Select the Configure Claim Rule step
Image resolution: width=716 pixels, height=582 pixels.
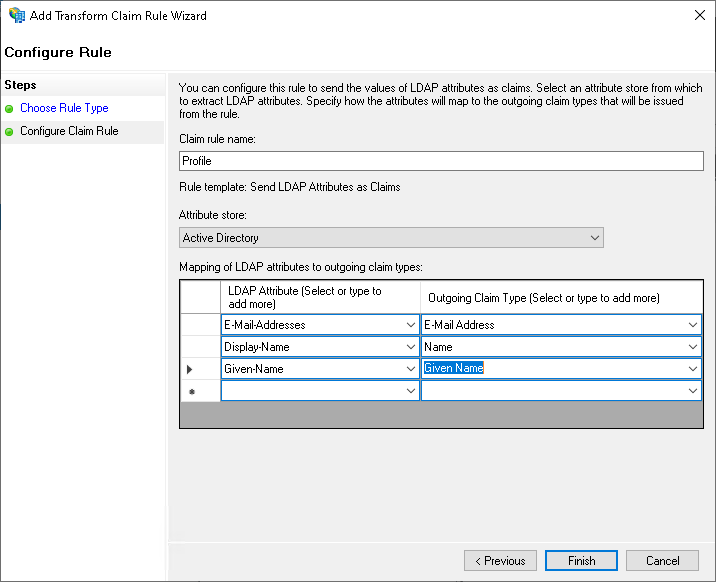coord(69,132)
